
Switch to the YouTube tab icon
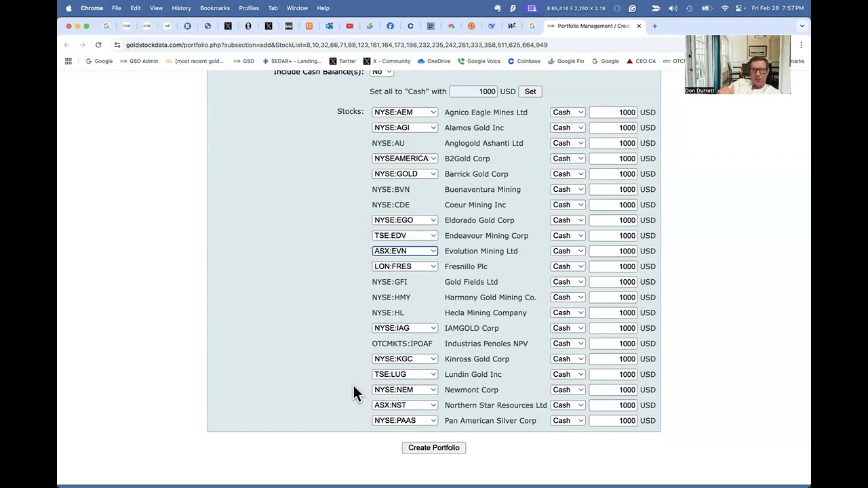(349, 26)
